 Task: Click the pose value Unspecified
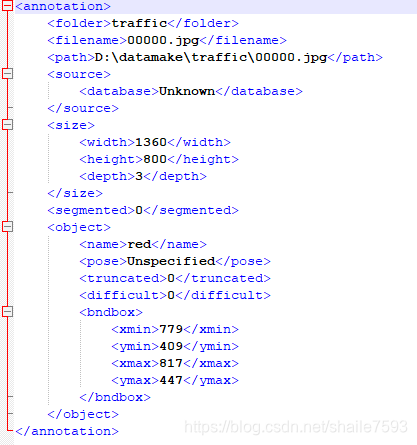click(171, 261)
